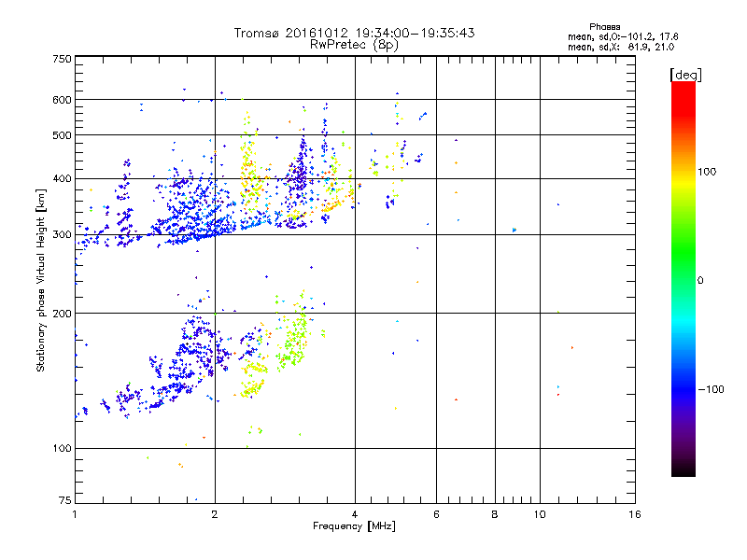Viewport: 747px width, 560px height.
Task: Click the x-axis tick label '10'
Action: [x=540, y=514]
